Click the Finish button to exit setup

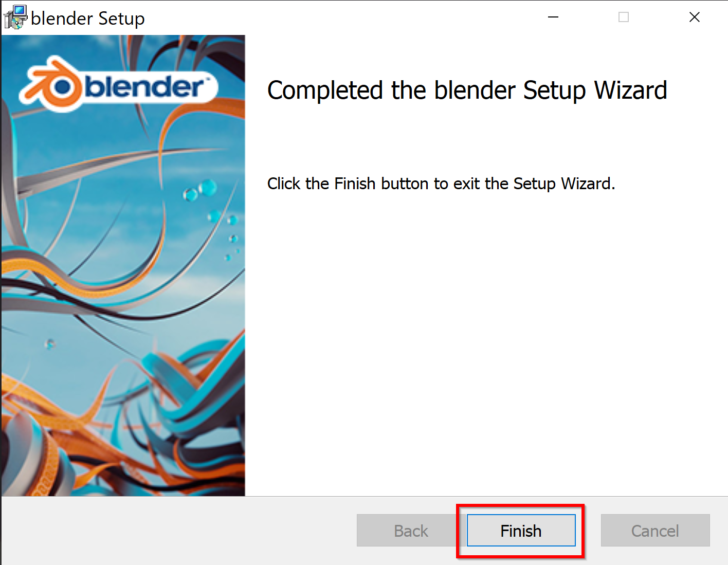tap(521, 530)
